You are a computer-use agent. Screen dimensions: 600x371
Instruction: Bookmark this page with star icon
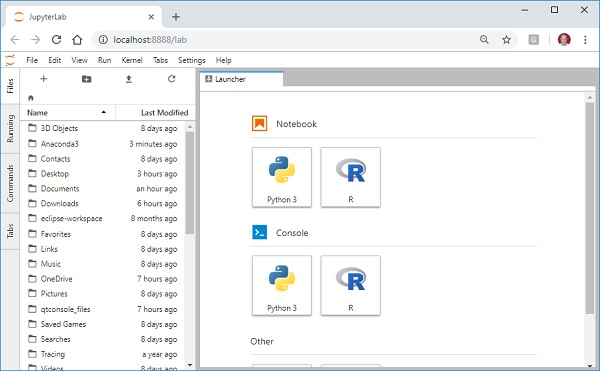(x=506, y=39)
